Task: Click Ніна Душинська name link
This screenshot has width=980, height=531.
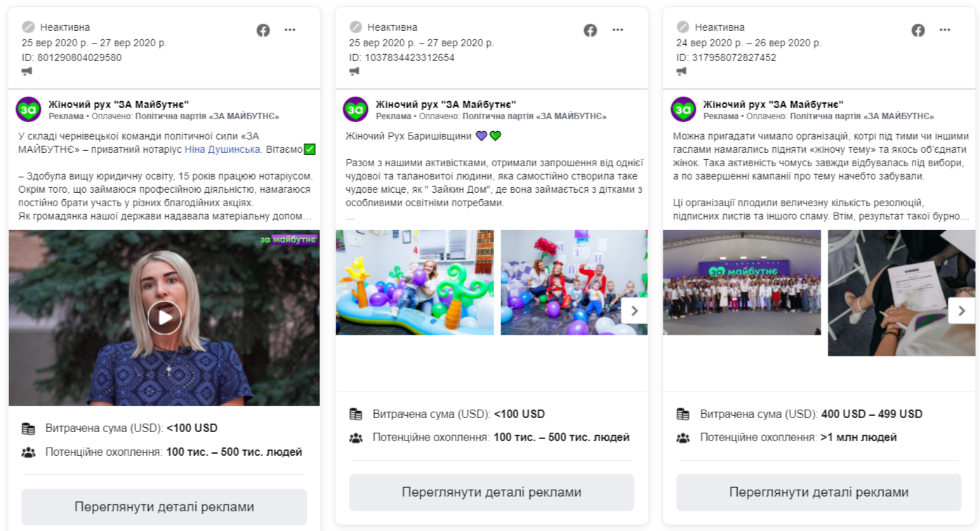Action: pos(223,149)
